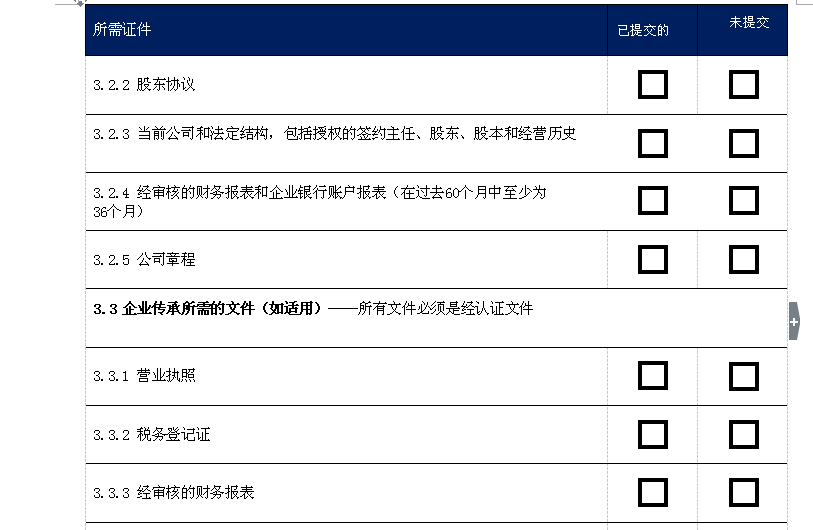Check 已提交的 box for 3.3.3 经审核的财务报表

point(652,493)
